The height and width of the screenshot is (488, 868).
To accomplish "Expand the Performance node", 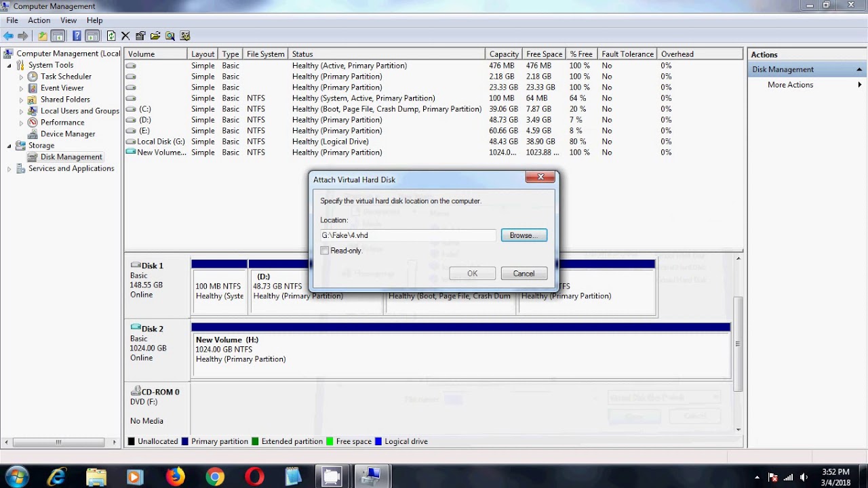I will tap(21, 123).
